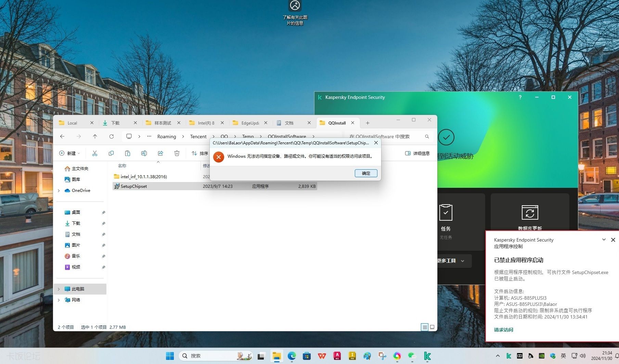Open Kaspersky from the taskbar
Viewport: 619px width, 364px height.
(x=427, y=356)
